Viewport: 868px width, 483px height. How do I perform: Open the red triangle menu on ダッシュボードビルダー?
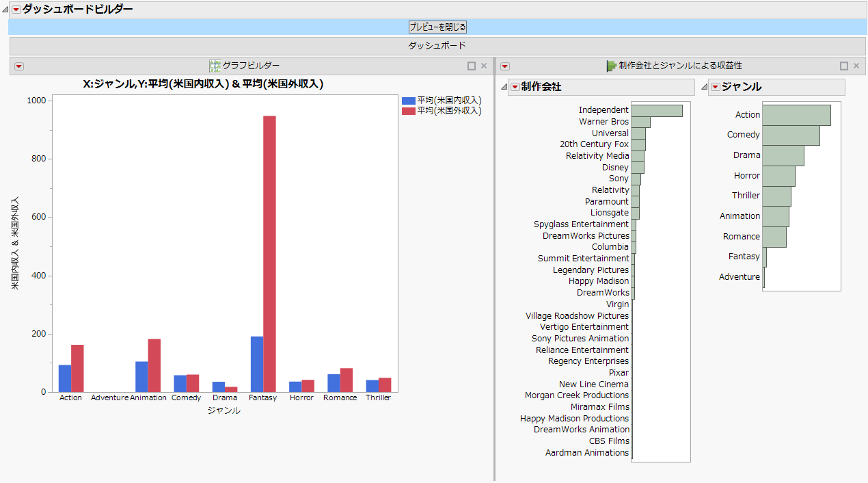coord(16,10)
